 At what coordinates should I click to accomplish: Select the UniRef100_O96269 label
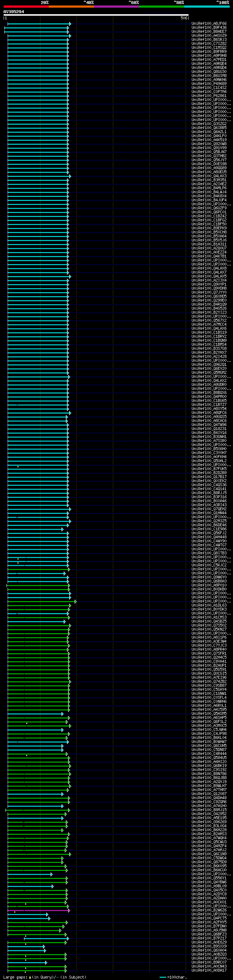click(209, 822)
